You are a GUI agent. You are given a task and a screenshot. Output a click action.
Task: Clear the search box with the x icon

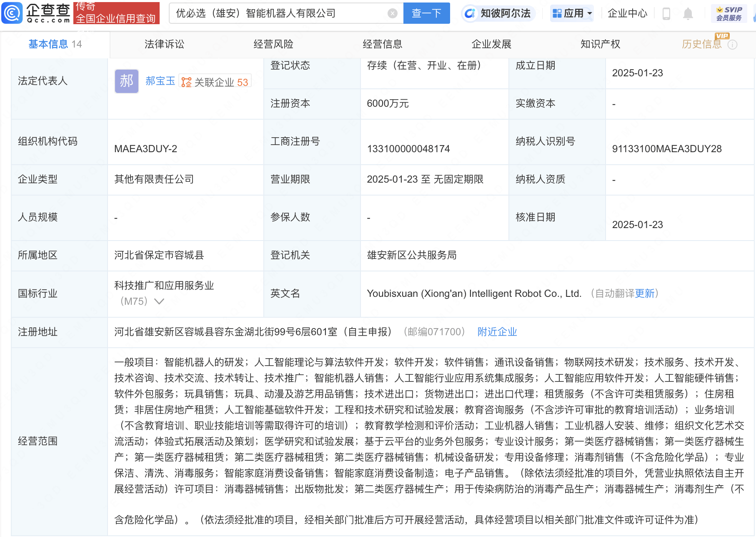coord(392,13)
